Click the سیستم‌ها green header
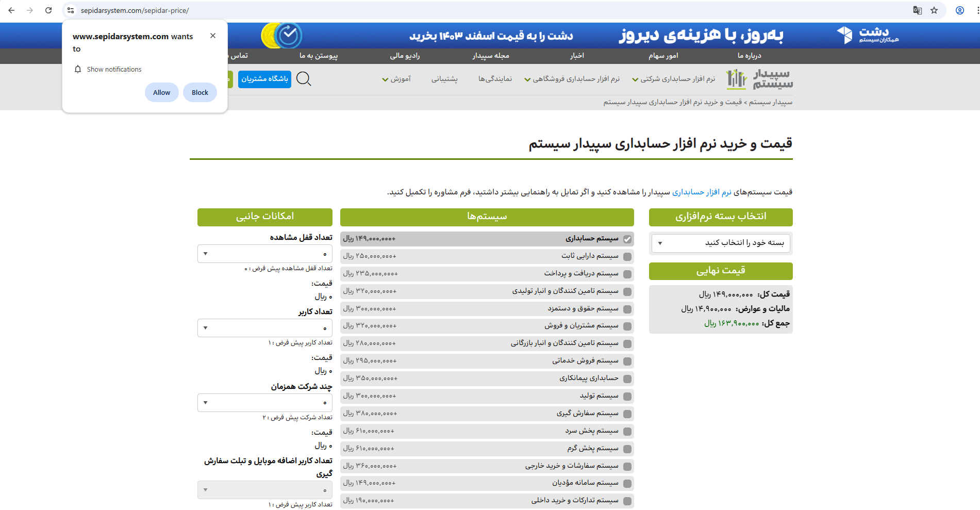 (x=487, y=217)
